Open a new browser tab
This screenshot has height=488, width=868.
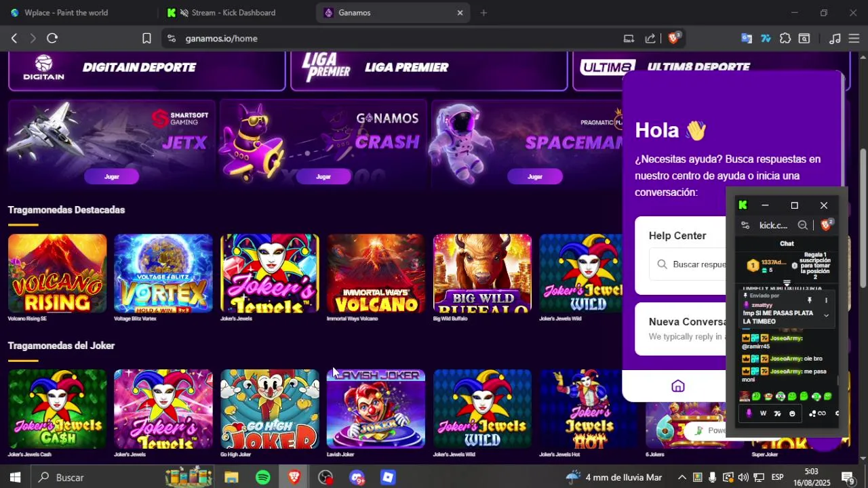(x=484, y=13)
